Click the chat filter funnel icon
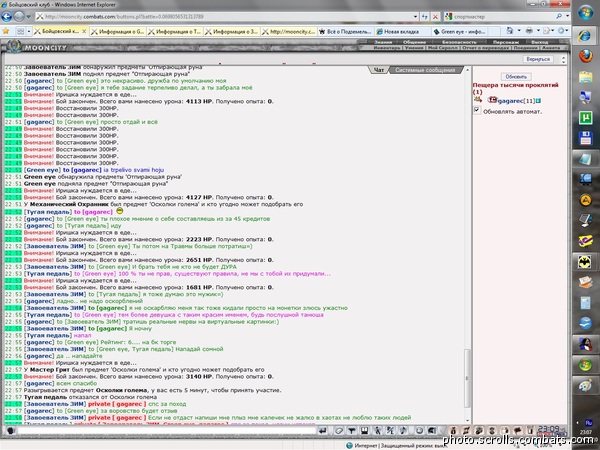 pyautogui.click(x=352, y=430)
